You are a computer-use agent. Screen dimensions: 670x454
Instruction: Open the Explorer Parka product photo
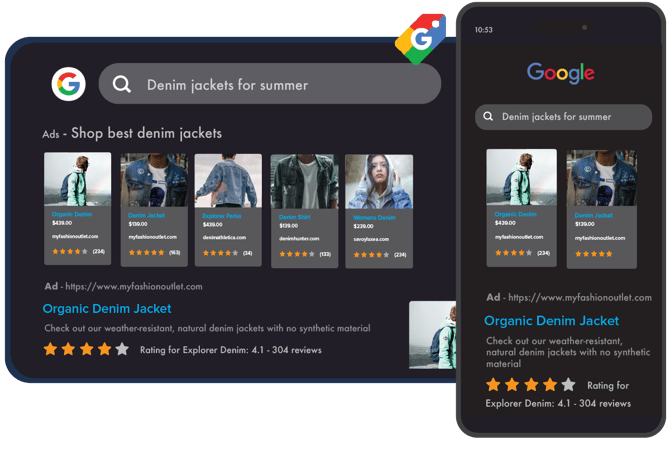pyautogui.click(x=228, y=181)
